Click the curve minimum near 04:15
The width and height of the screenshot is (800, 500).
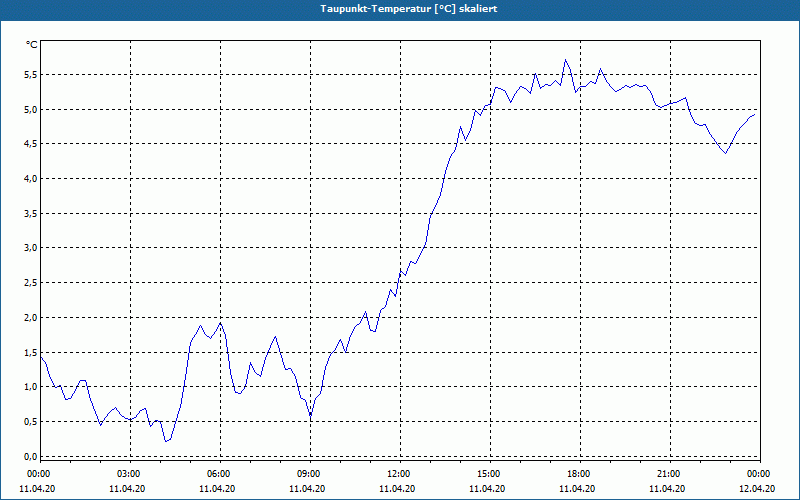[x=166, y=441]
